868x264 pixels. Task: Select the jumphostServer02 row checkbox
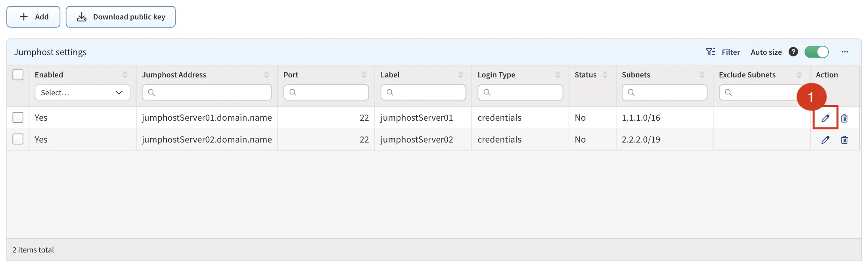pyautogui.click(x=18, y=139)
